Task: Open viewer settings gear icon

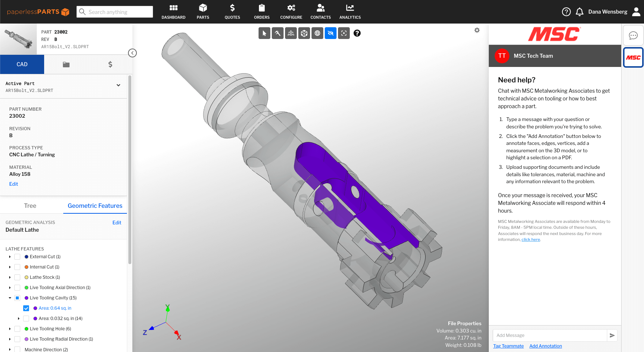Action: [477, 30]
